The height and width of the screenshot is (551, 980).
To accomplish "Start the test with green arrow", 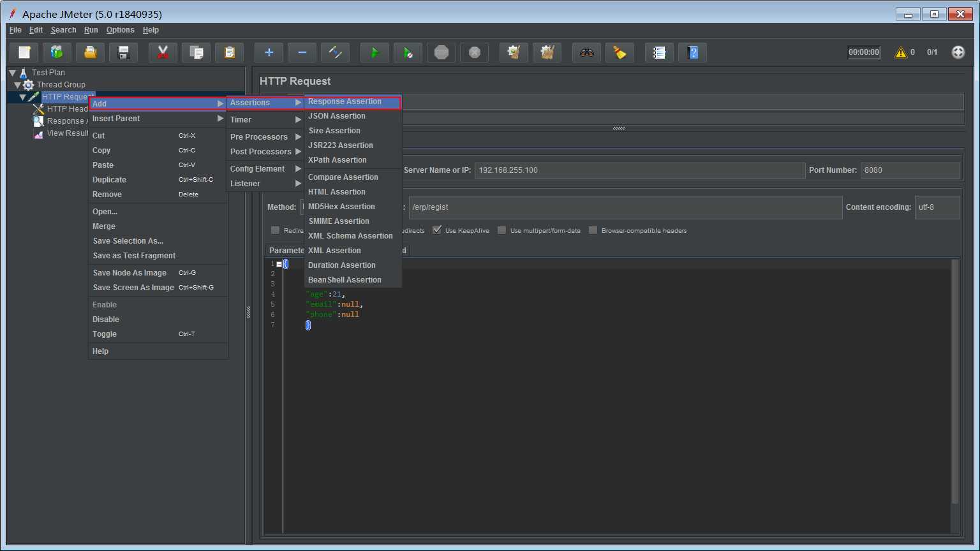I will tap(375, 52).
